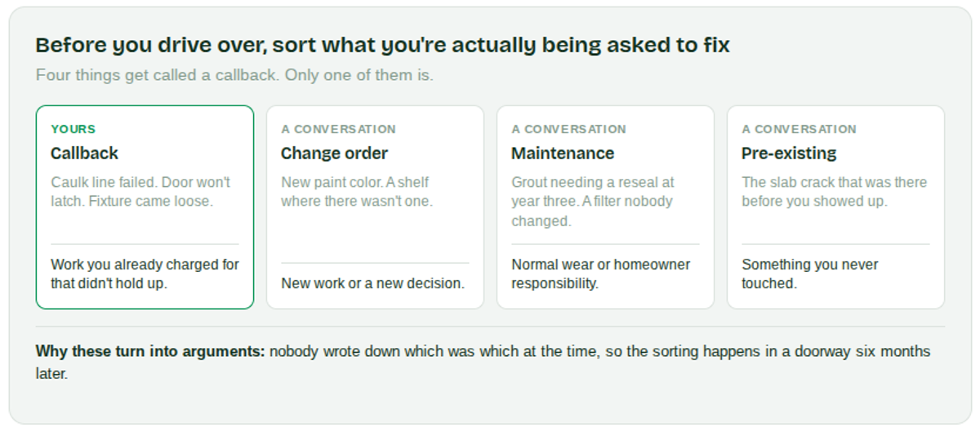Select the Pre-existing card
This screenshot has width=980, height=432.
click(x=835, y=207)
